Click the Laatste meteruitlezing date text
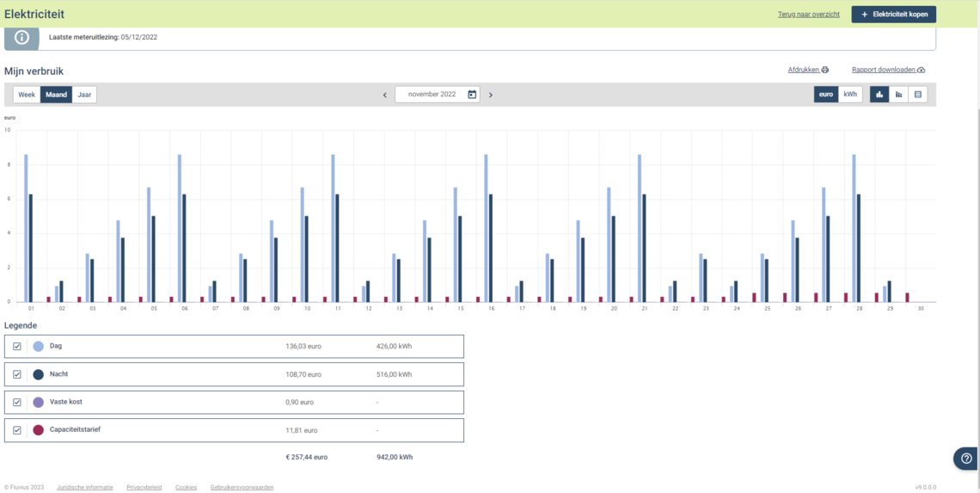Image resolution: width=980 pixels, height=493 pixels. (138, 37)
